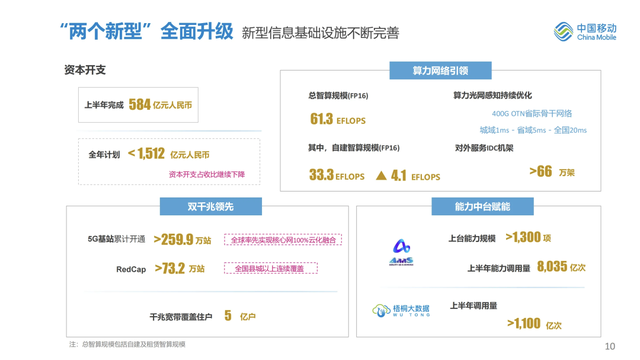Click the China Mobile logo
The width and height of the screenshot is (640, 360).
[585, 31]
